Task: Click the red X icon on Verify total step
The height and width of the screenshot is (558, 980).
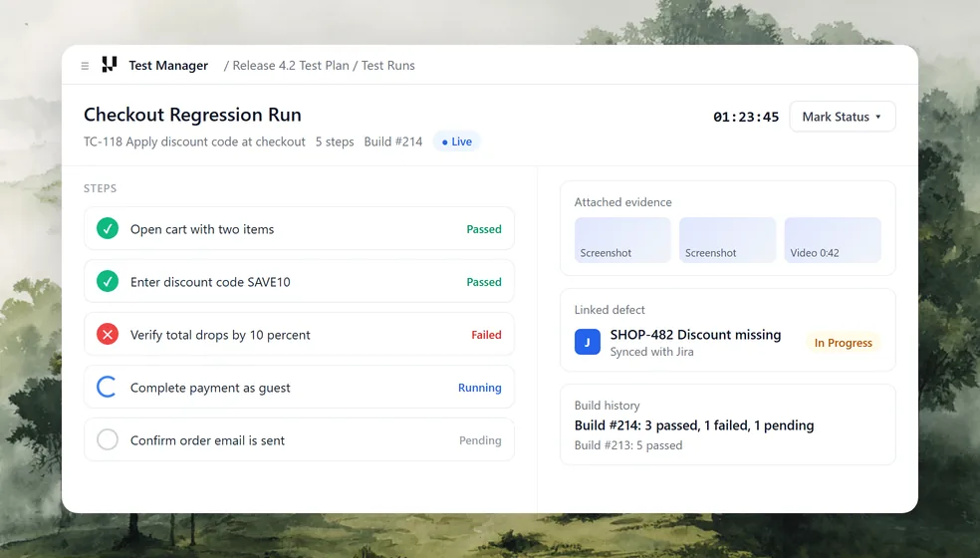Action: 108,334
